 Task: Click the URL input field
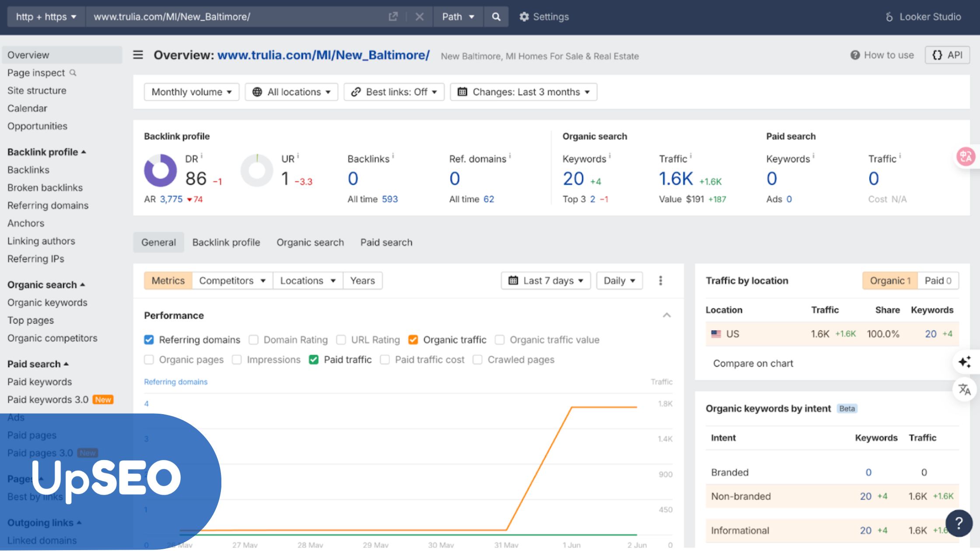coord(236,17)
